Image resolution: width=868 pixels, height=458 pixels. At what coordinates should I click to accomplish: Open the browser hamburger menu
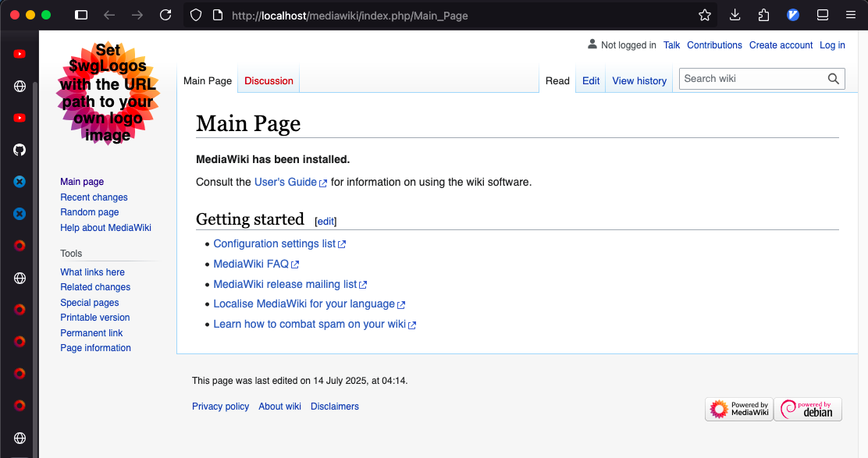851,15
